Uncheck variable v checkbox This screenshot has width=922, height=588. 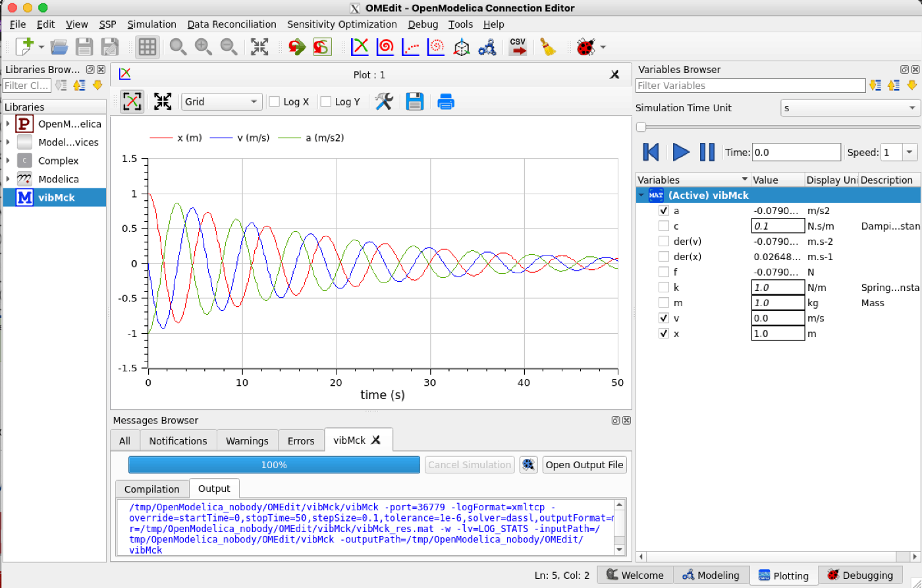click(664, 318)
